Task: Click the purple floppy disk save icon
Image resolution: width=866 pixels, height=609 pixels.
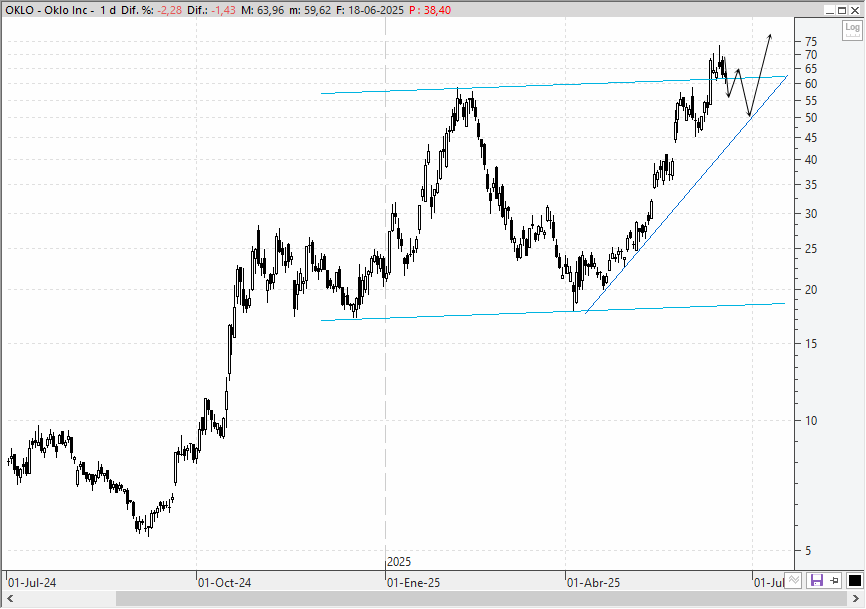Action: [x=816, y=580]
